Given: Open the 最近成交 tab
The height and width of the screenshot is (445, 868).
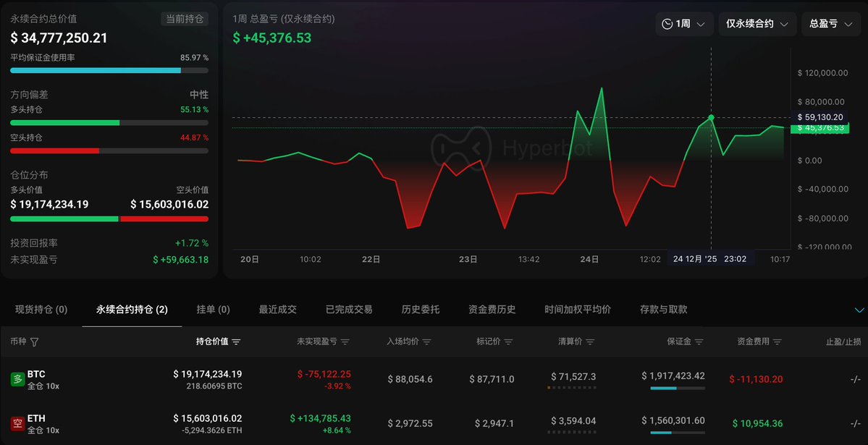Looking at the screenshot, I should click(x=278, y=310).
